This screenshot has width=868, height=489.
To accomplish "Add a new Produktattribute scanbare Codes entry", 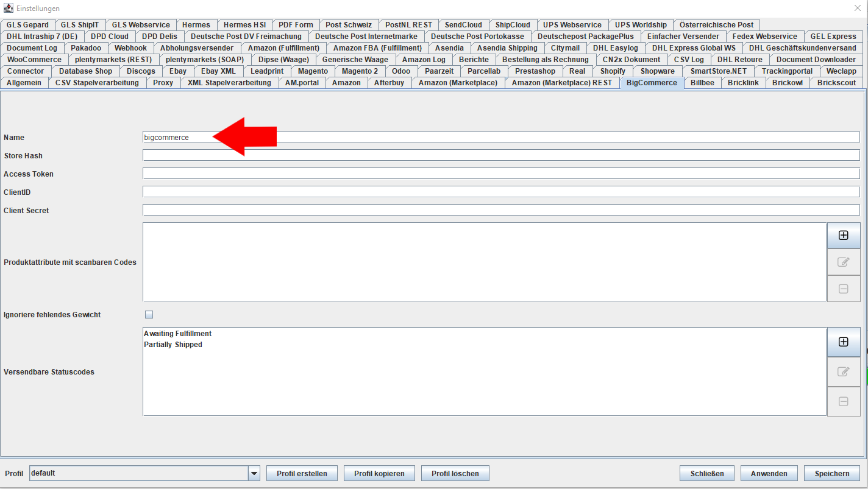I will coord(844,236).
